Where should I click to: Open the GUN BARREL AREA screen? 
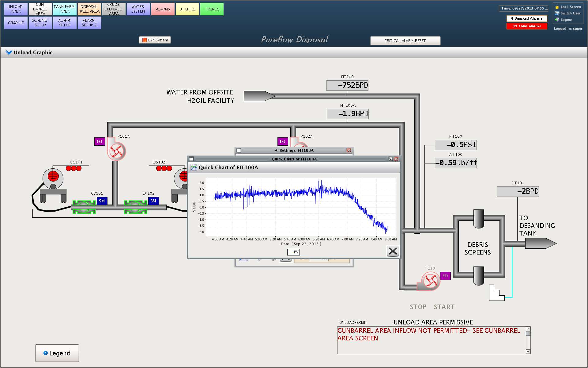[x=40, y=9]
